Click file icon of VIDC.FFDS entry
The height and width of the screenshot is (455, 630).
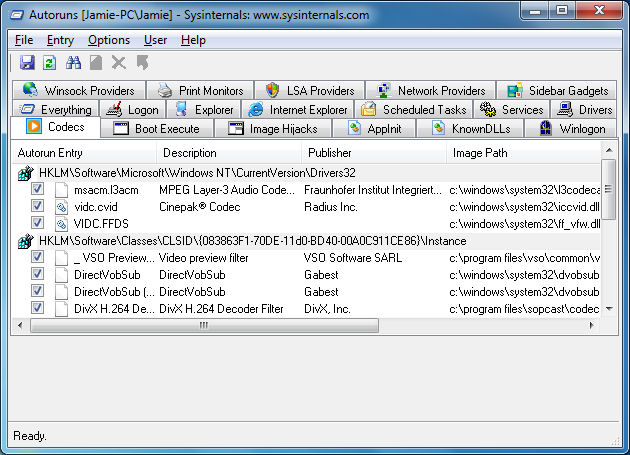pyautogui.click(x=61, y=224)
